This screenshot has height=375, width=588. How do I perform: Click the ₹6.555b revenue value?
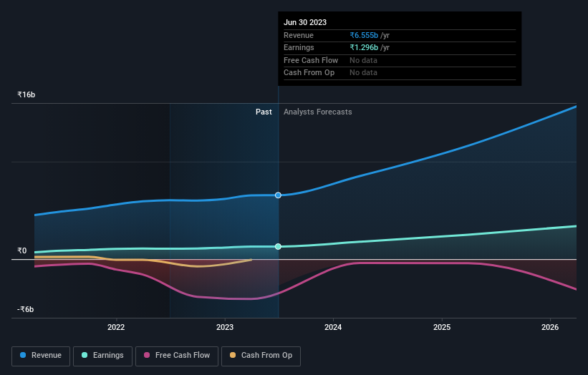pyautogui.click(x=364, y=35)
